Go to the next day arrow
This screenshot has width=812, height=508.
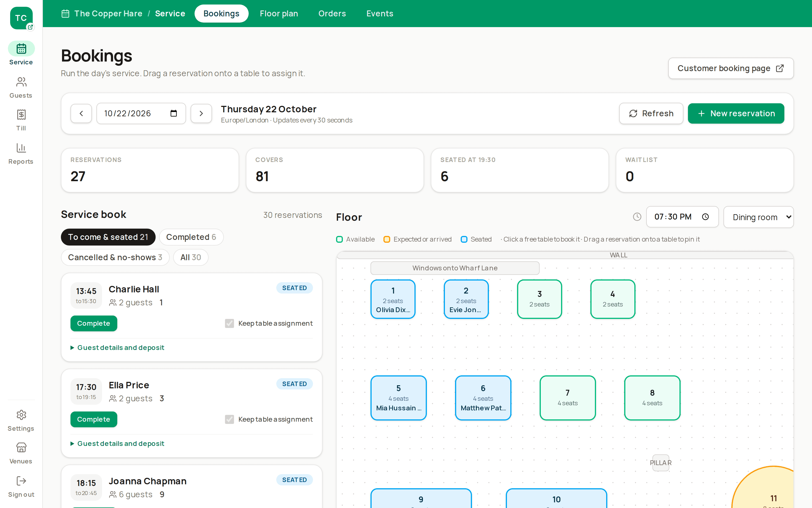[x=201, y=113]
